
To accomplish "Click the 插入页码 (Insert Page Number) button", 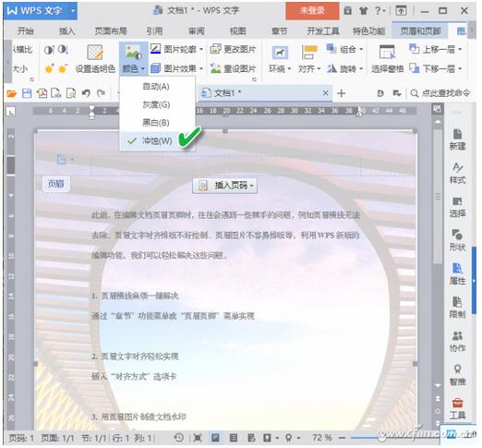I will coord(224,186).
